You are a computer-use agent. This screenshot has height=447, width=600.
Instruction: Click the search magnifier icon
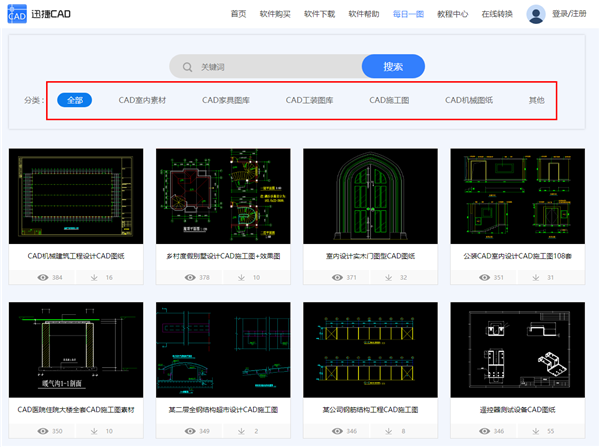[187, 67]
